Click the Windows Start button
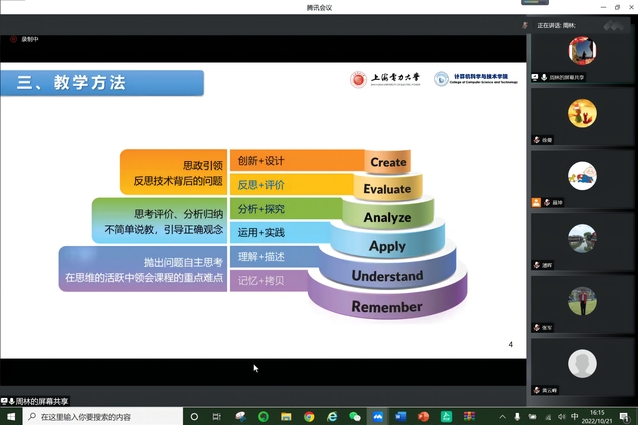638x425 pixels. (x=8, y=416)
